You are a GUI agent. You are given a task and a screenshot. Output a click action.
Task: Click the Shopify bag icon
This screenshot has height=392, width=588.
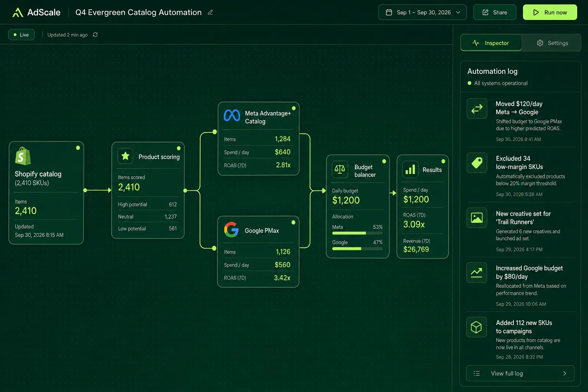(x=23, y=156)
